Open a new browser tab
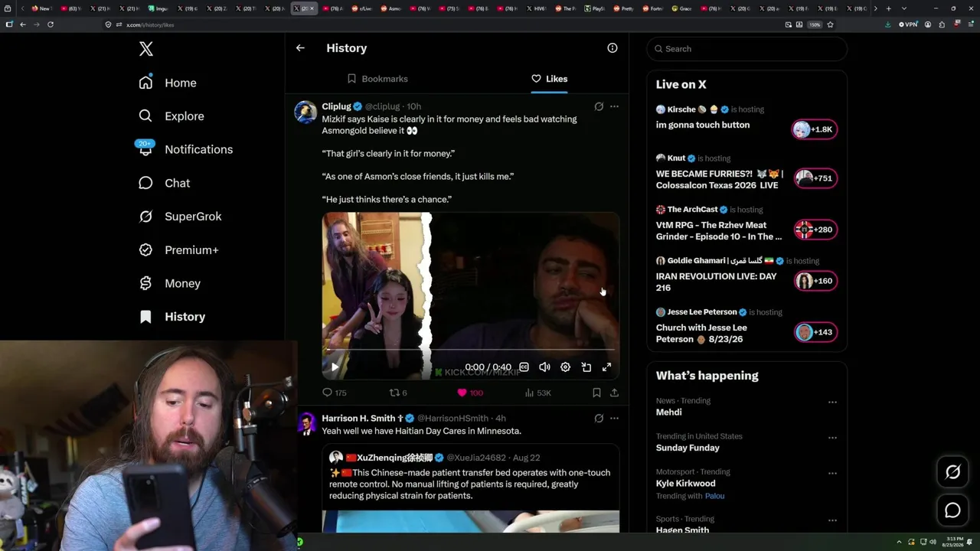Image resolution: width=980 pixels, height=551 pixels. [x=888, y=8]
